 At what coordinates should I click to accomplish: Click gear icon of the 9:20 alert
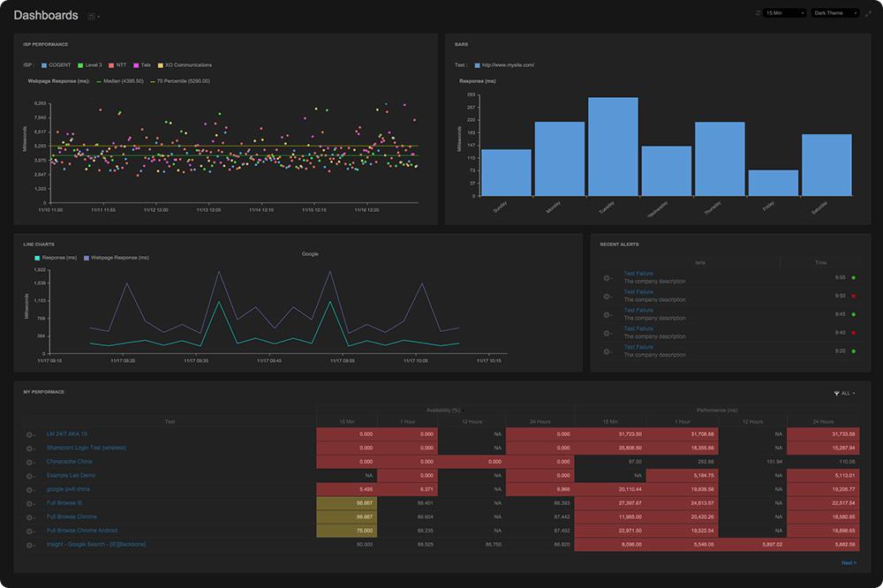click(607, 351)
